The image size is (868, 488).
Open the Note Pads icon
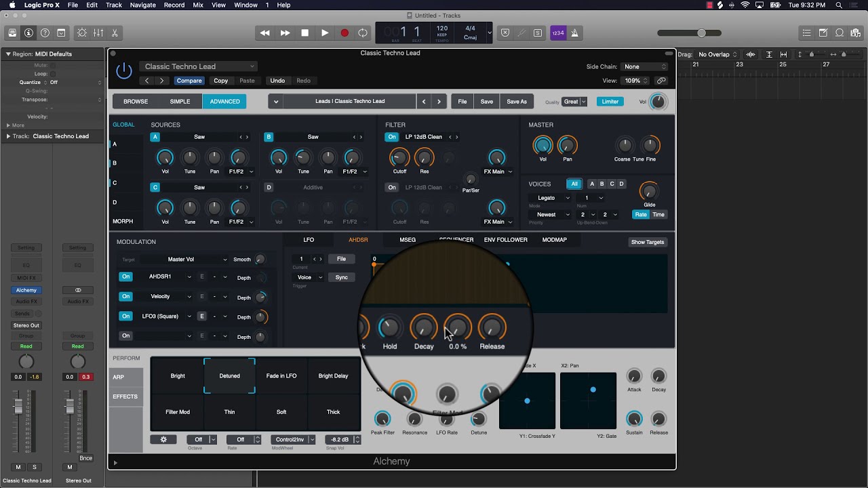(x=823, y=33)
